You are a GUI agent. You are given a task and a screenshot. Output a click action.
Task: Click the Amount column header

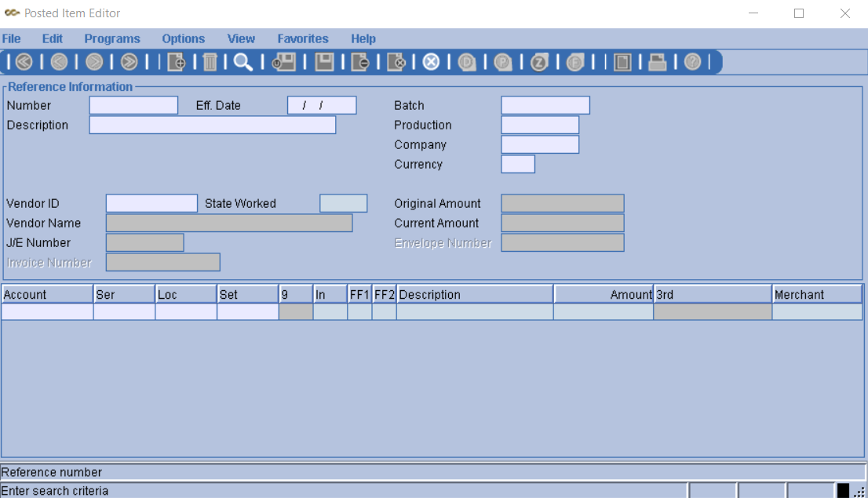604,294
